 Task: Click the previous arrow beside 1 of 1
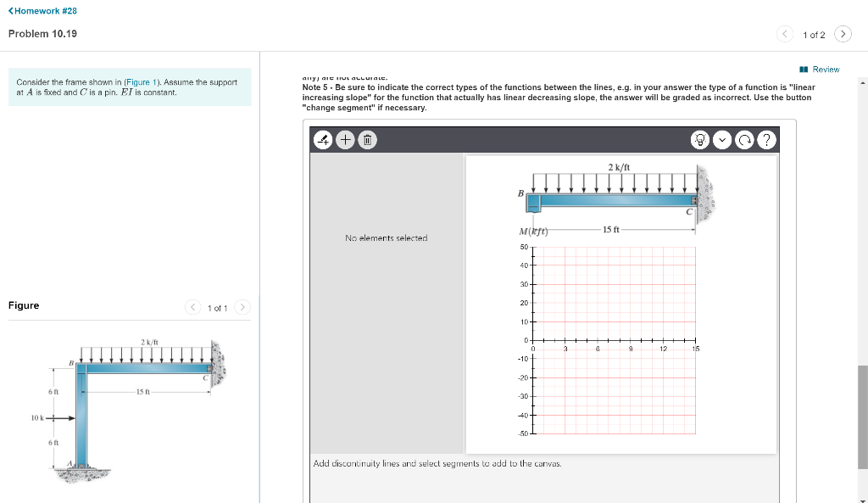(x=192, y=308)
